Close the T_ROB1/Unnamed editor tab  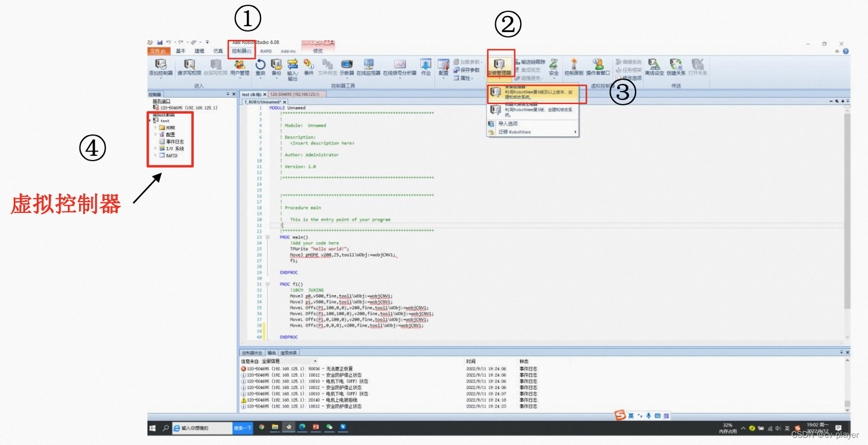(285, 102)
